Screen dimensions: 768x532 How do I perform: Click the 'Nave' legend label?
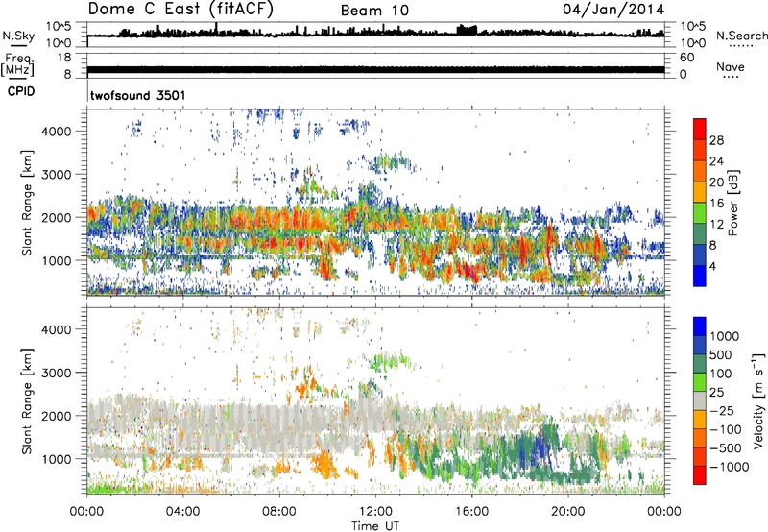tap(731, 67)
